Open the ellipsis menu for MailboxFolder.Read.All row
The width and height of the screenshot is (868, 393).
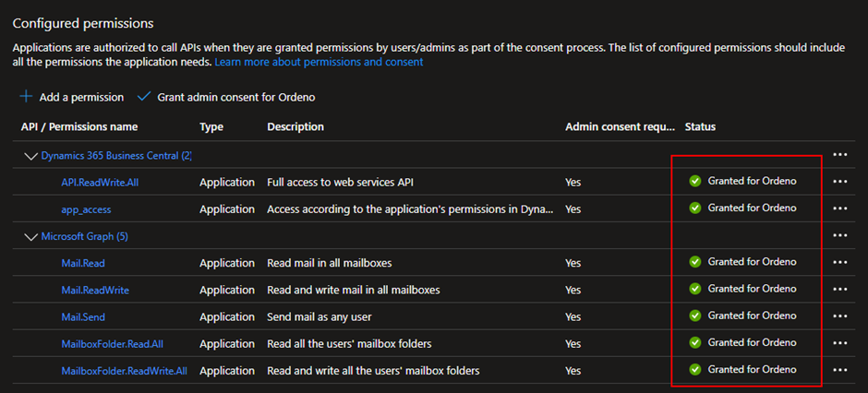coord(839,343)
